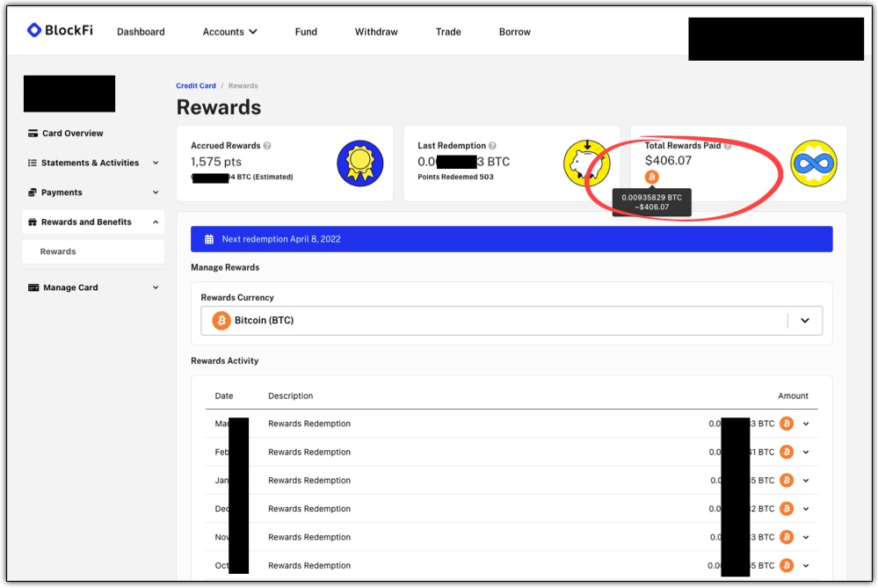Click the Bitcoin icon in the Feb row
The image size is (878, 588).
787,452
